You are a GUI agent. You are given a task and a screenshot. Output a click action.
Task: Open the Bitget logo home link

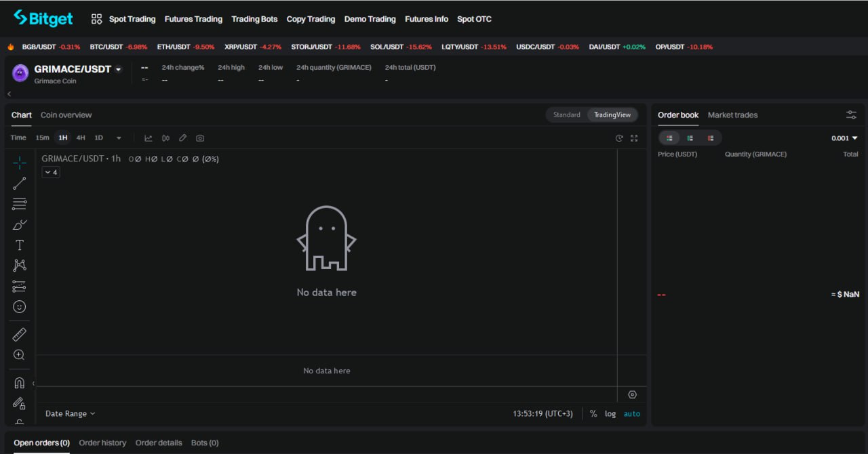pos(43,18)
